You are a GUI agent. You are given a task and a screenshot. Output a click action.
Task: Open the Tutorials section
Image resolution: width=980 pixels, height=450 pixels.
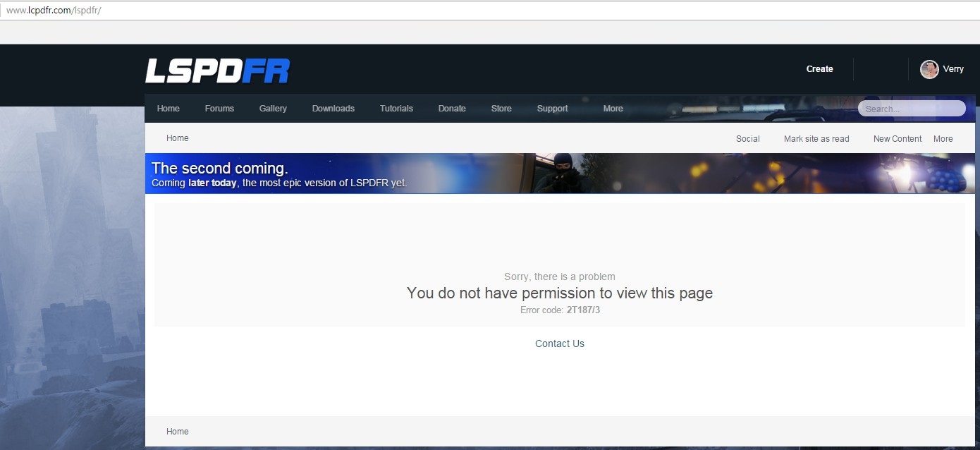pos(396,109)
